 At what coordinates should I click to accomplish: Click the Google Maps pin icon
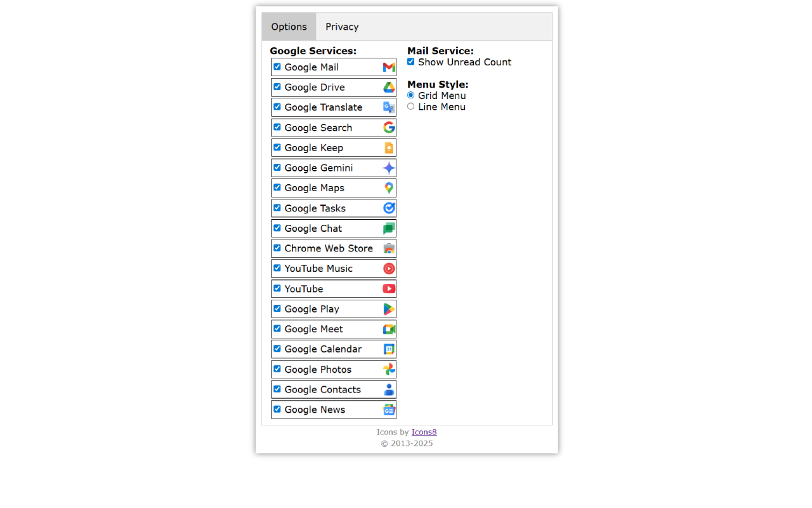[389, 188]
